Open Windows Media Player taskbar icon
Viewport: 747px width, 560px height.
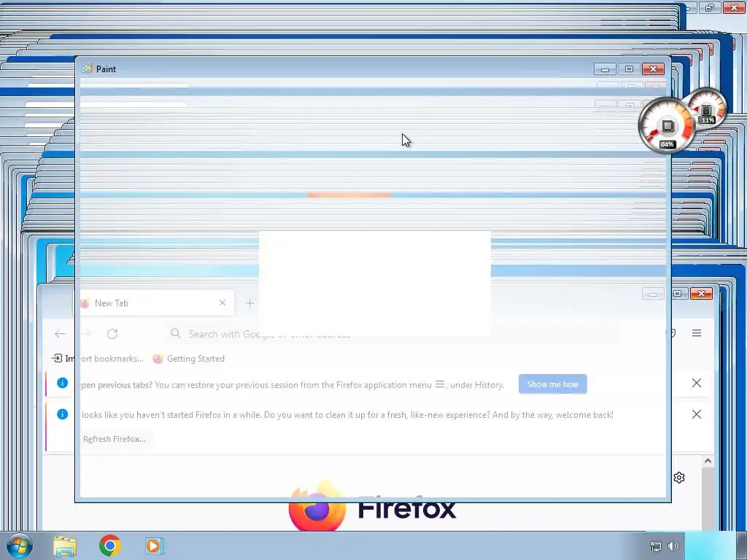pyautogui.click(x=155, y=546)
